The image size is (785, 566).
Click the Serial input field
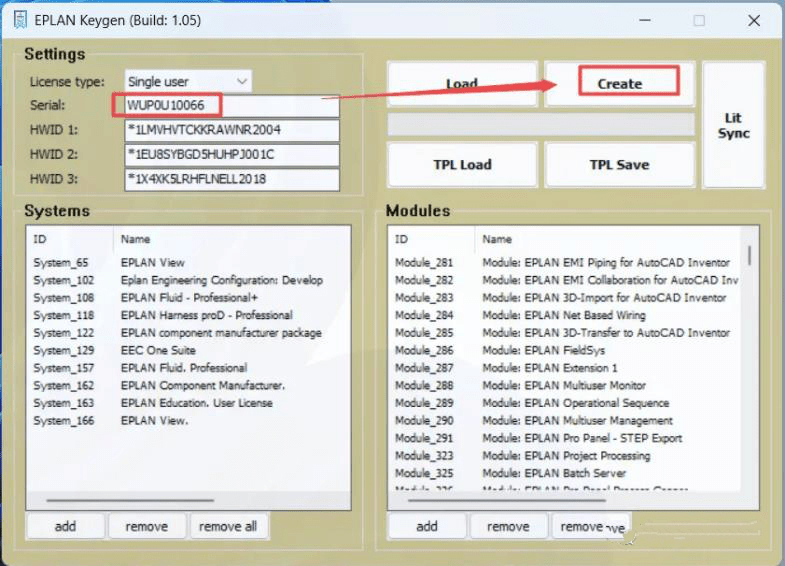pyautogui.click(x=232, y=106)
